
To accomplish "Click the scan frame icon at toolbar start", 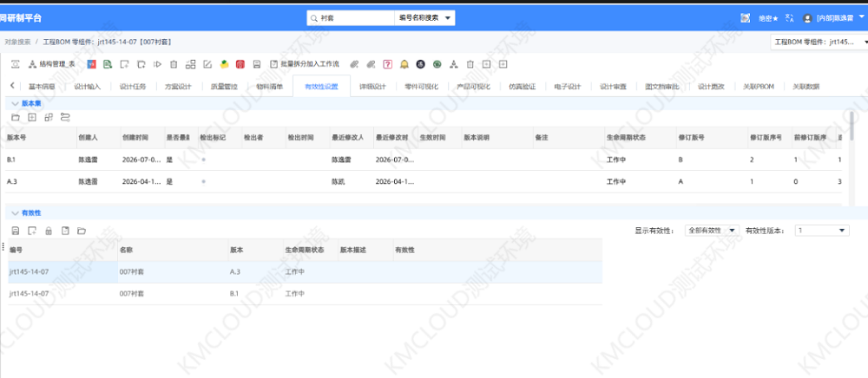I will (x=15, y=64).
